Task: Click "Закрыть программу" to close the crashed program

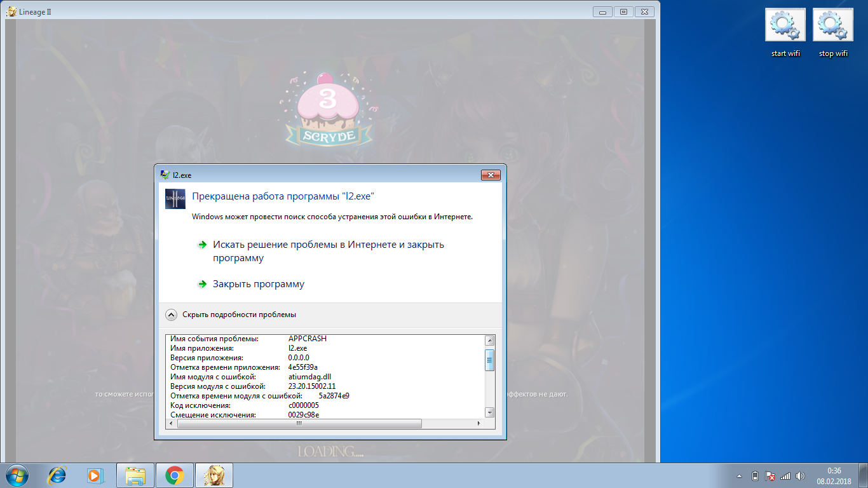Action: tap(258, 284)
